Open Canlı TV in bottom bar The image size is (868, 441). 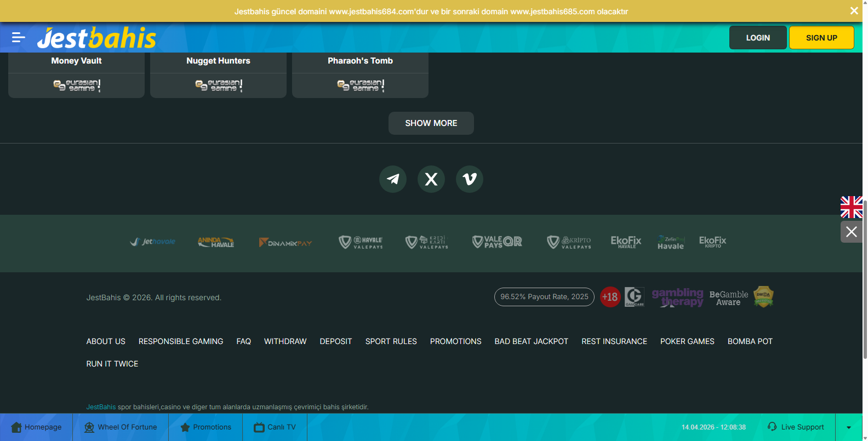(275, 427)
